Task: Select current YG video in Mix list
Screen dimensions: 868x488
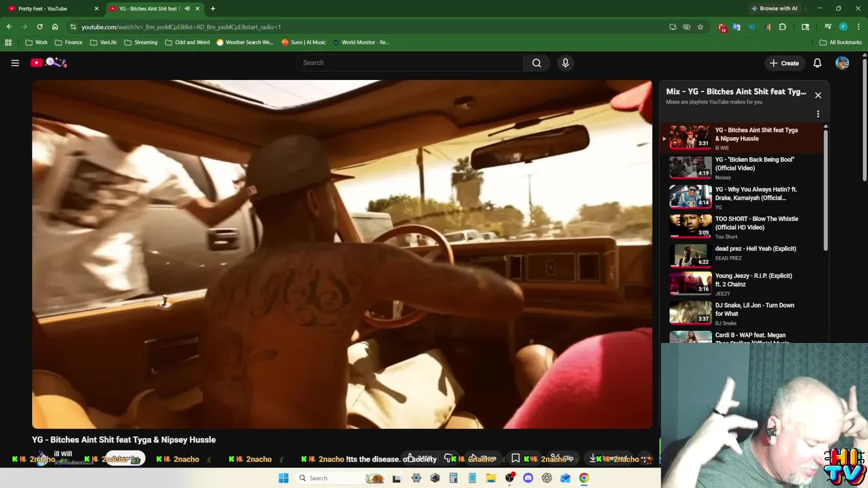Action: coord(742,138)
